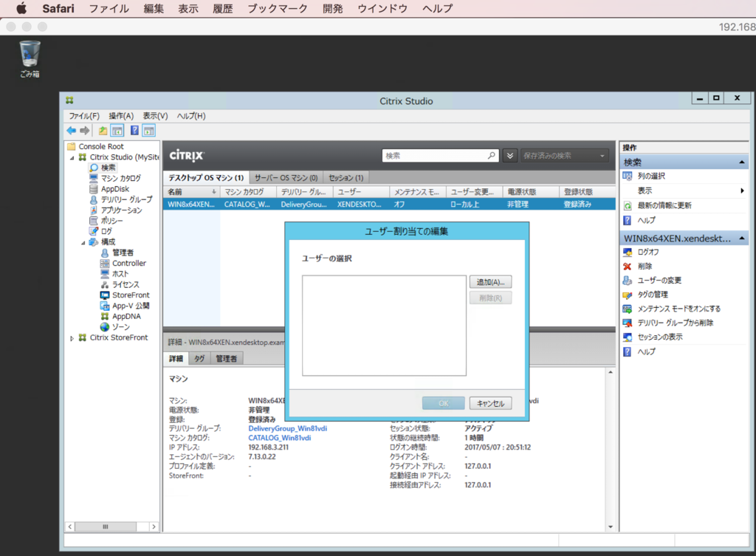
Task: Select デスクトップ OS マシン (1) tab
Action: pyautogui.click(x=206, y=177)
